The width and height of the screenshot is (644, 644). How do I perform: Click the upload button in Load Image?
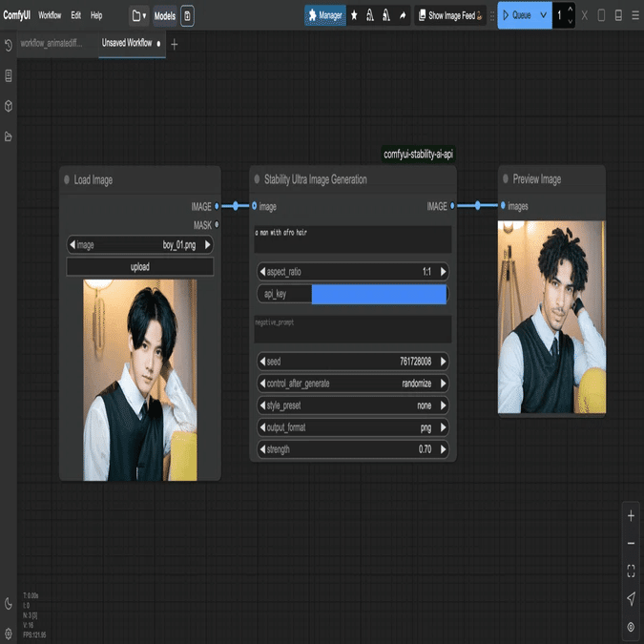(x=139, y=267)
